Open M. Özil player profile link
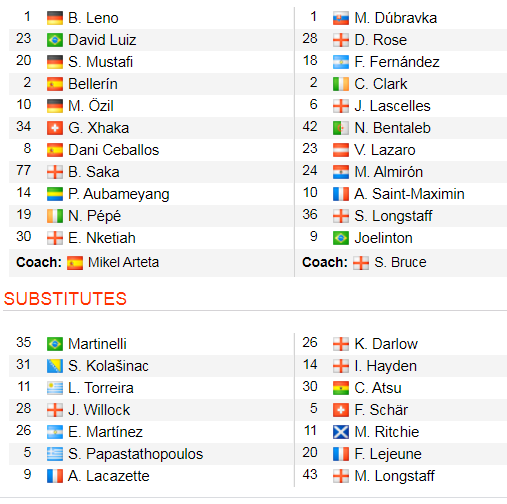This screenshot has width=507, height=504. coord(91,106)
